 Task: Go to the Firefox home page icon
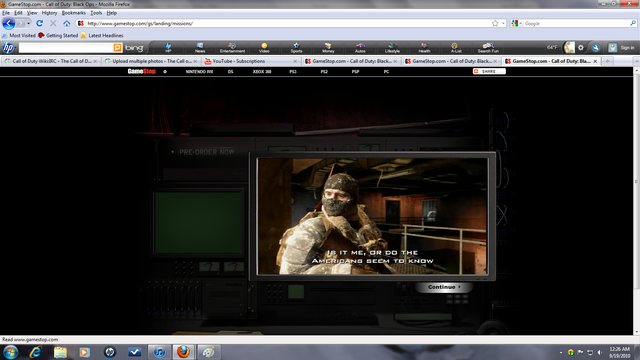click(x=67, y=23)
